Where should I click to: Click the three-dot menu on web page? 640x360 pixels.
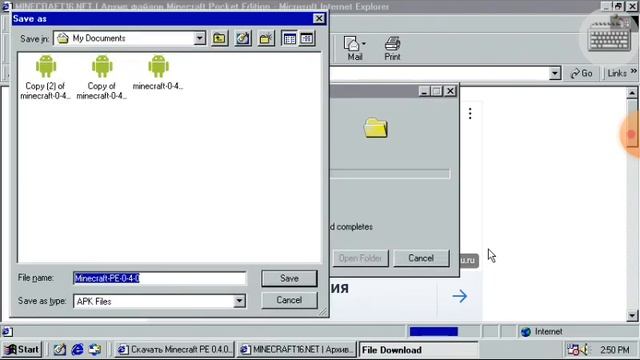[x=470, y=113]
